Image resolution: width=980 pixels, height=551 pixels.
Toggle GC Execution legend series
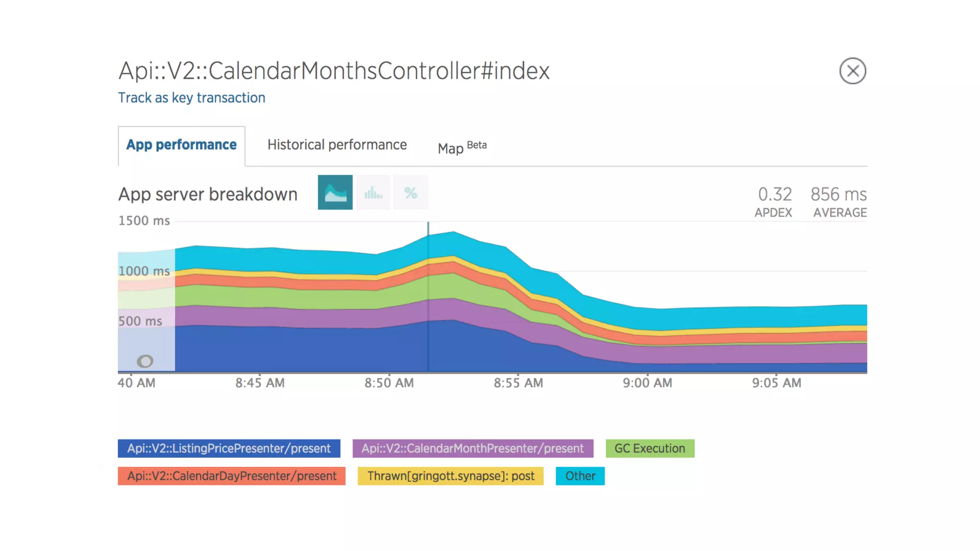[x=649, y=448]
